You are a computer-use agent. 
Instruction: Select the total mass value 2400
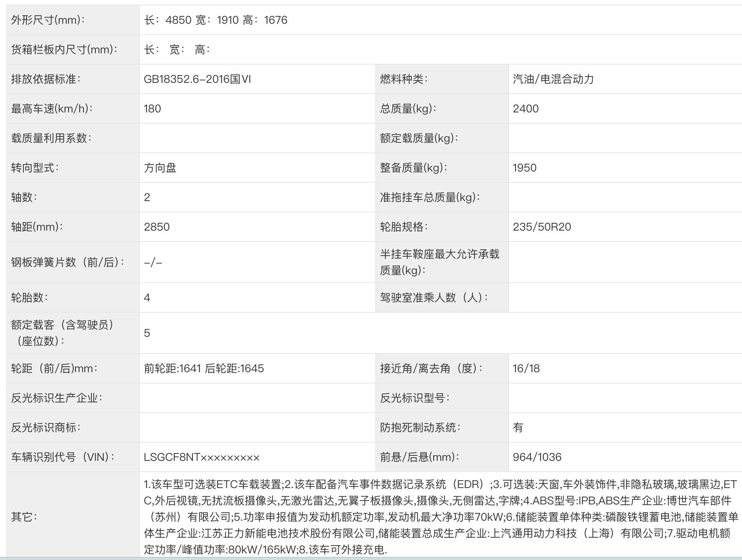(525, 109)
